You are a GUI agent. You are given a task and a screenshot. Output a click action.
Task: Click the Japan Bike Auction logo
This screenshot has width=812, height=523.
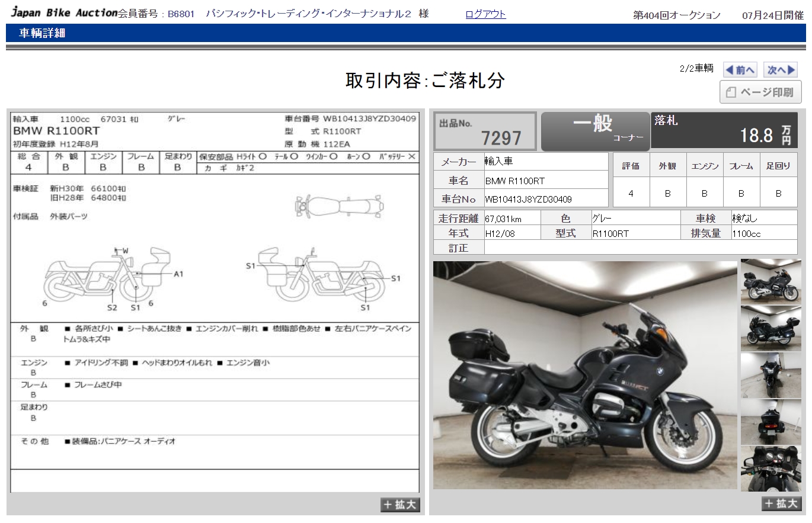64,13
